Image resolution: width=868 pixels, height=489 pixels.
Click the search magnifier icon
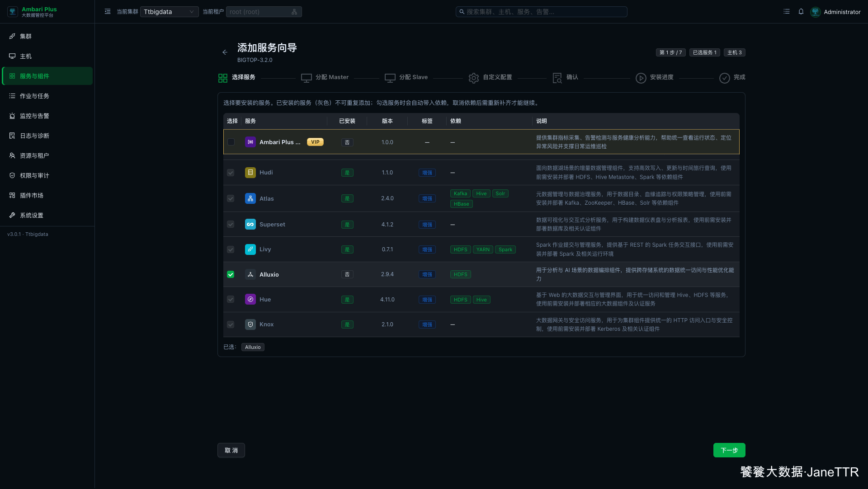[x=462, y=12]
